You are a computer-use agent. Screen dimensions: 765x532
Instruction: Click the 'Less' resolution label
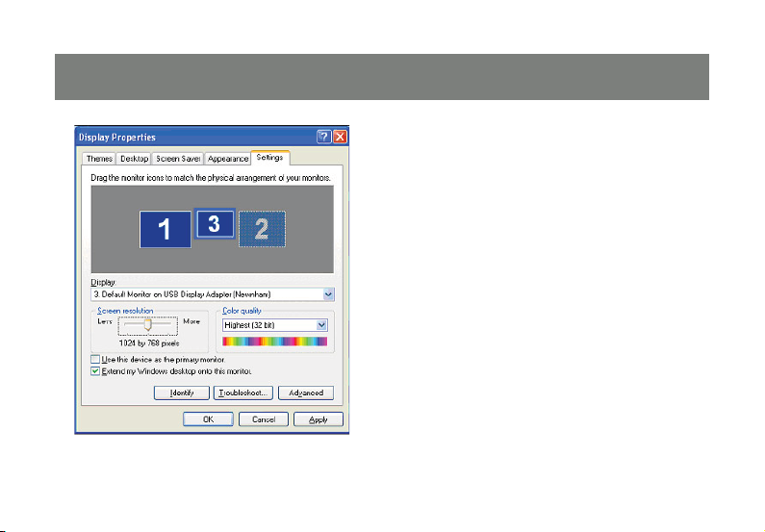pos(105,322)
